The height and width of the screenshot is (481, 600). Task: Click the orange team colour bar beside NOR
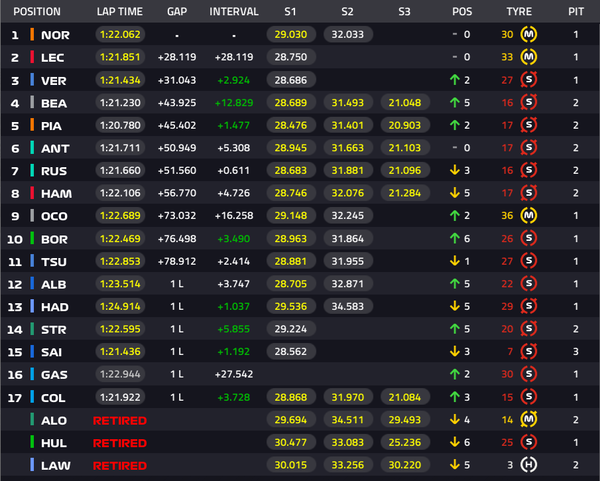click(32, 34)
